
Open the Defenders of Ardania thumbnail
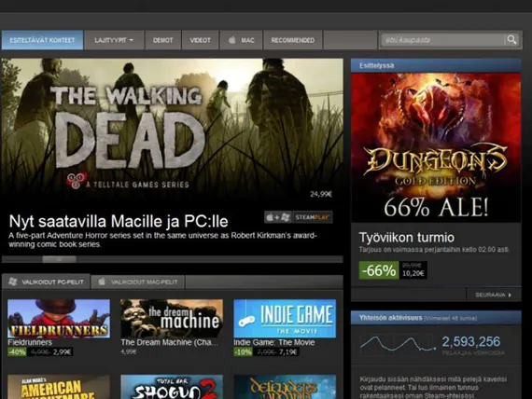tap(285, 387)
